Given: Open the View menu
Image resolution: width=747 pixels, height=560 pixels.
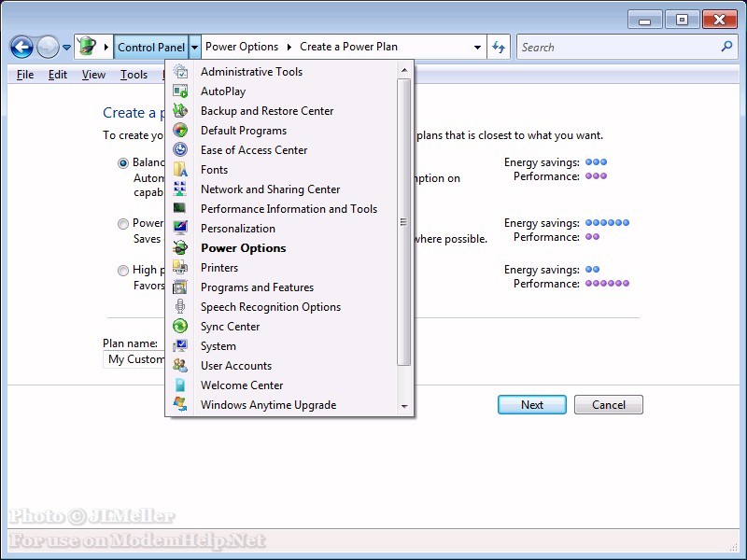Looking at the screenshot, I should (93, 75).
